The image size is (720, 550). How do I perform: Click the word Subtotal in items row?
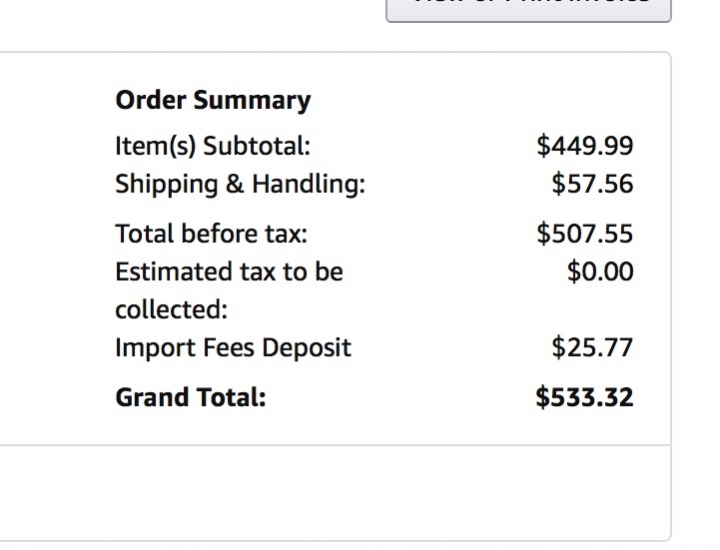pyautogui.click(x=257, y=146)
